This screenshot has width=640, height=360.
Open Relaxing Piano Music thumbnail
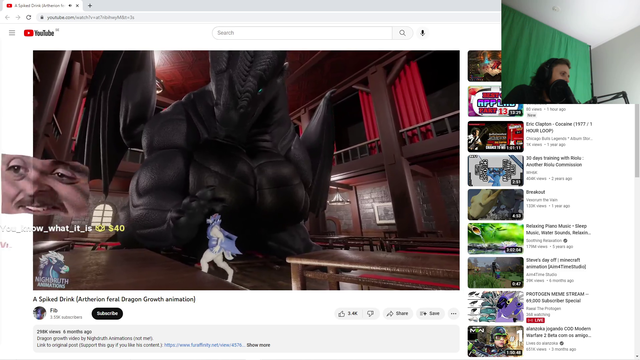[496, 238]
